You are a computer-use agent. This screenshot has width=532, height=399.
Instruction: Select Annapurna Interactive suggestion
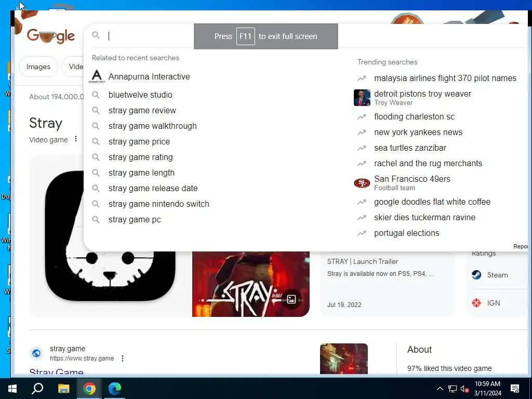pyautogui.click(x=149, y=77)
